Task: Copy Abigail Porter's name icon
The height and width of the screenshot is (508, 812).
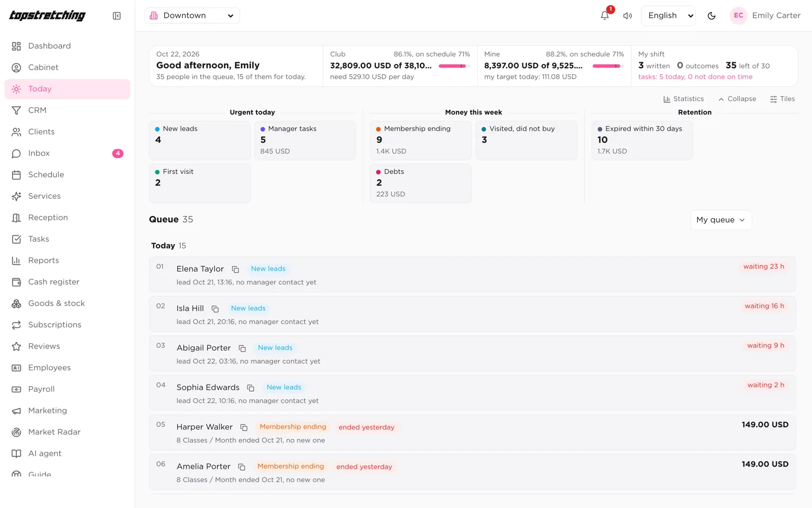Action: [242, 348]
